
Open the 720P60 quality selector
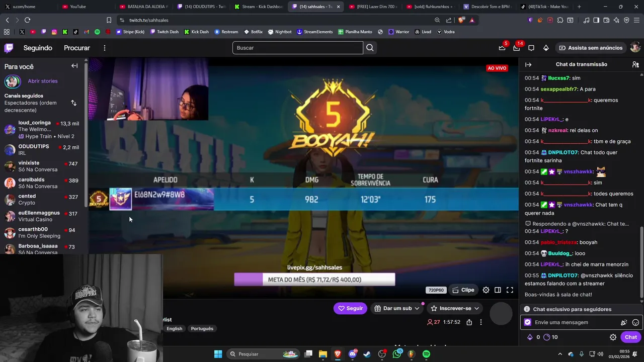tap(436, 290)
